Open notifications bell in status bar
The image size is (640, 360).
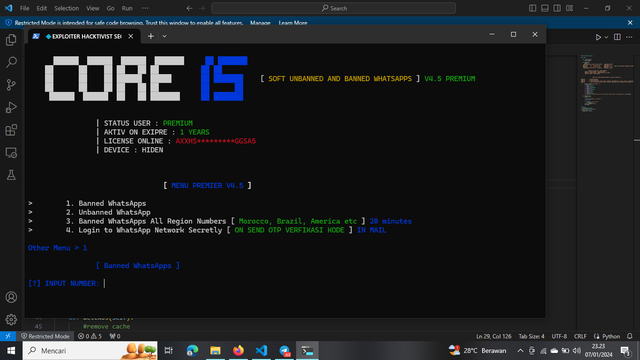(x=630, y=336)
